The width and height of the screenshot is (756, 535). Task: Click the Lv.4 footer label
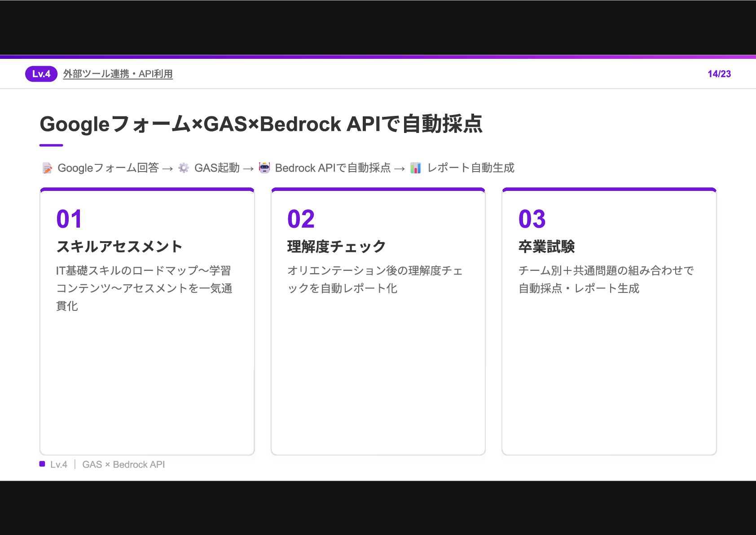[x=59, y=464]
